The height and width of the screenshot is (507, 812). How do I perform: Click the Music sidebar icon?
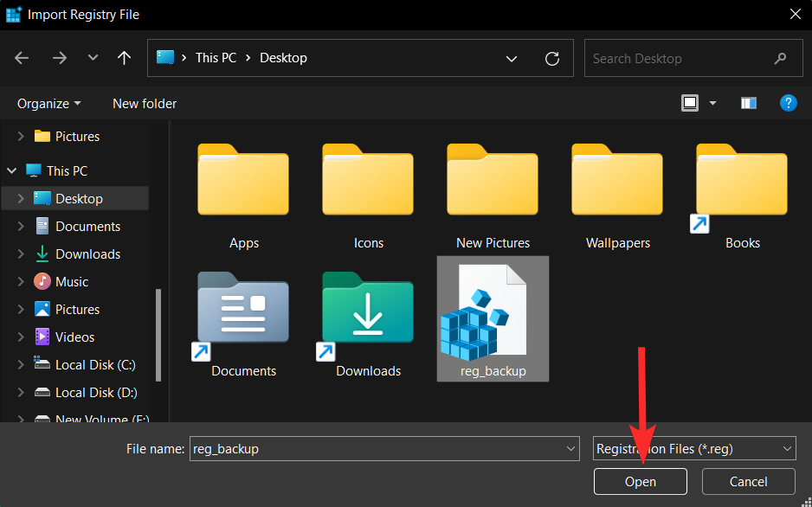(x=42, y=281)
